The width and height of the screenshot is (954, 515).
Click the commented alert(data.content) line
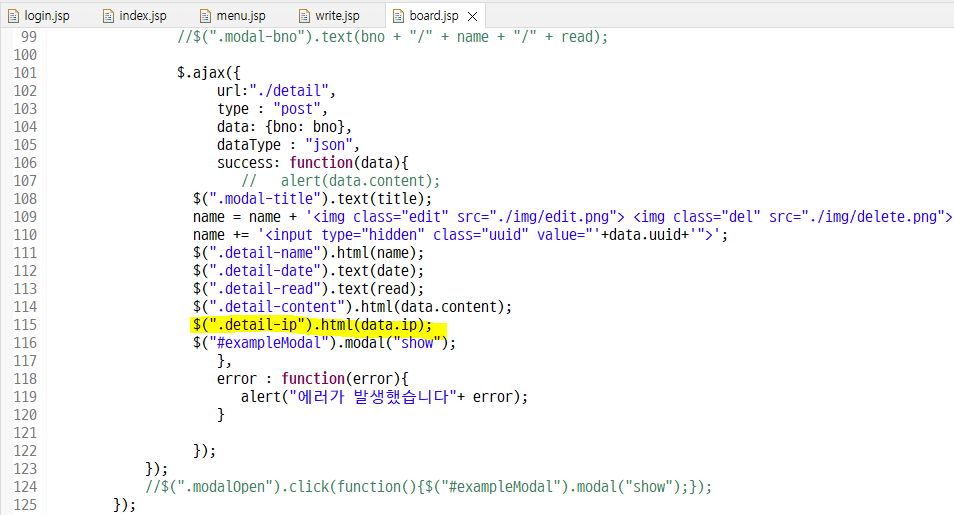[x=340, y=181]
